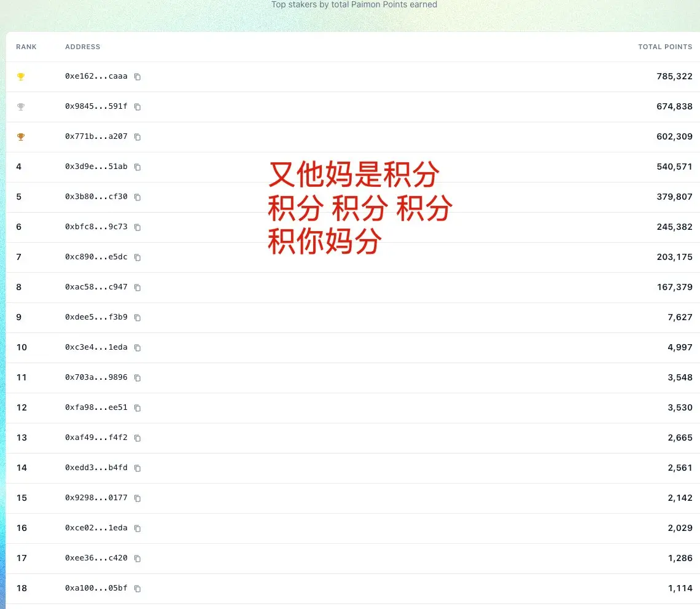Click total points value 2,029

pos(680,528)
